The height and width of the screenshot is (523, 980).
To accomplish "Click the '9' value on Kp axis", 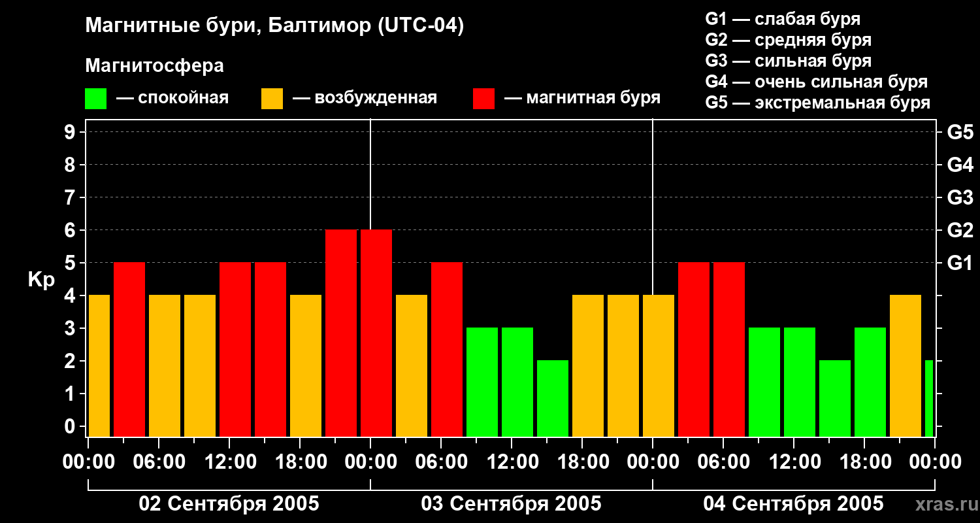I will [x=71, y=132].
